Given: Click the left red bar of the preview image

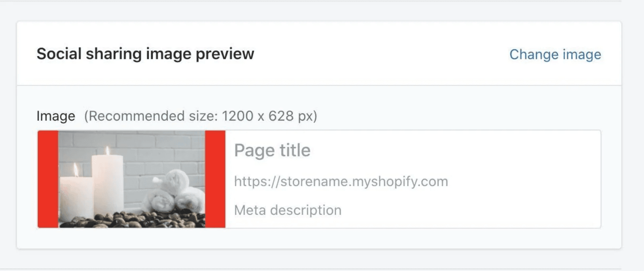Looking at the screenshot, I should pyautogui.click(x=48, y=179).
